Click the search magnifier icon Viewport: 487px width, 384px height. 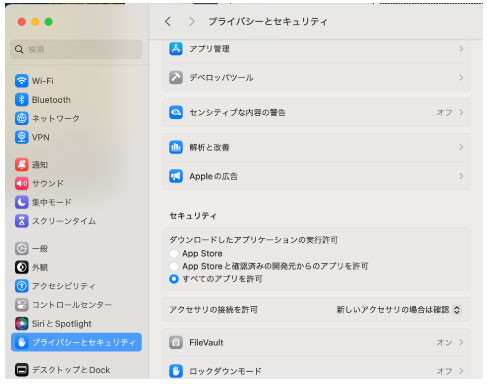tap(19, 49)
